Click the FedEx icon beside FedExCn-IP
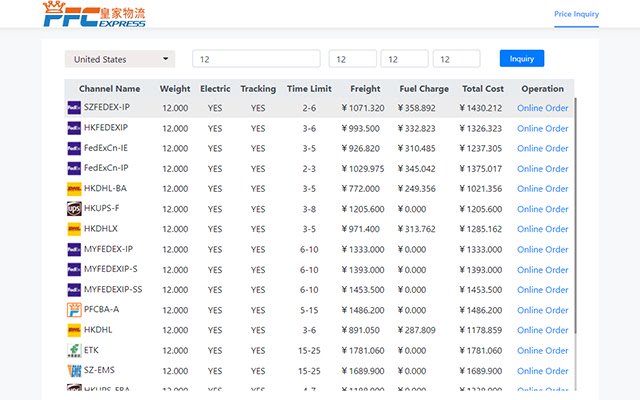 click(x=74, y=168)
